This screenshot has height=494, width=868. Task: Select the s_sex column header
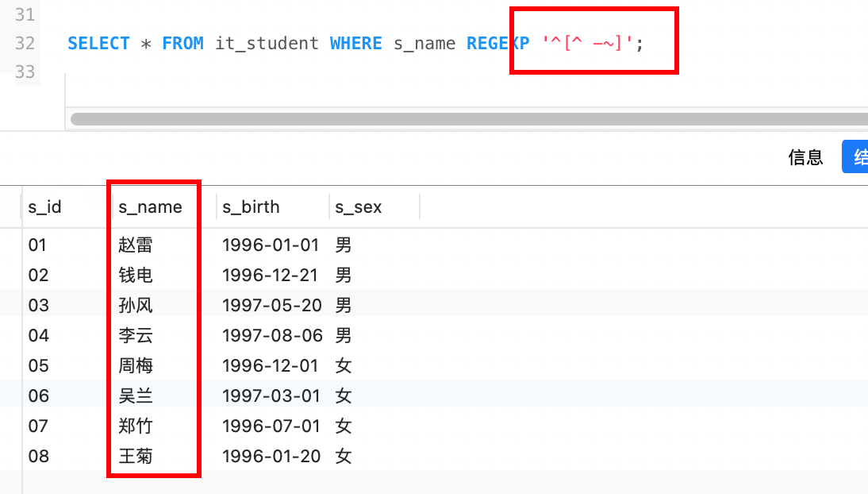pos(359,207)
